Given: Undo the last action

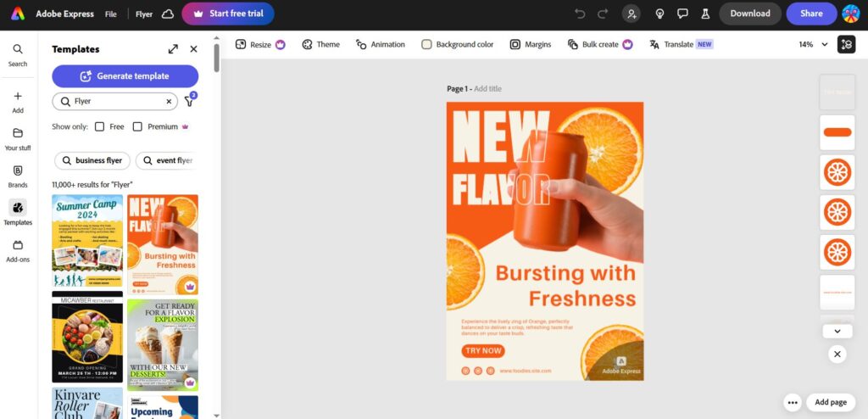Looking at the screenshot, I should pos(580,14).
